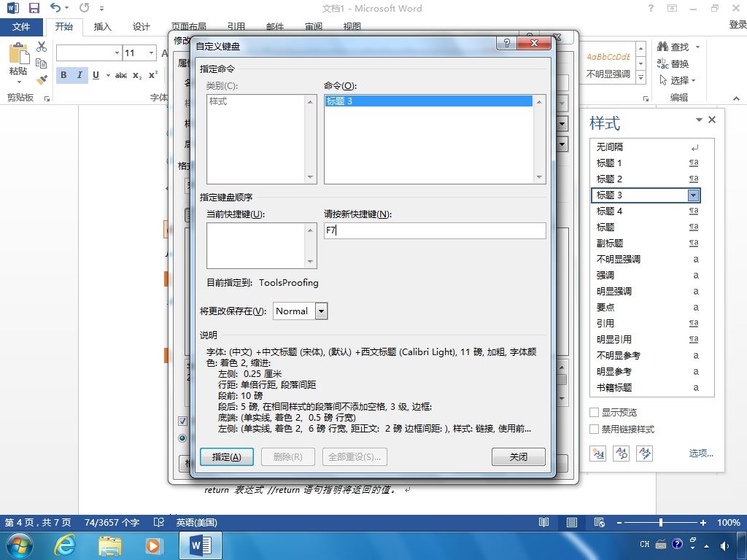Enable the Show Preview checkbox
The height and width of the screenshot is (560, 747).
(594, 413)
